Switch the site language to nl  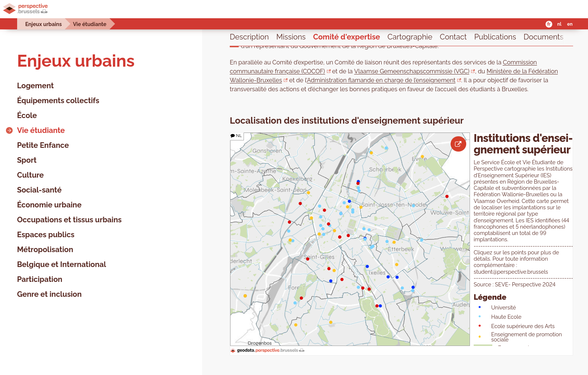[559, 24]
